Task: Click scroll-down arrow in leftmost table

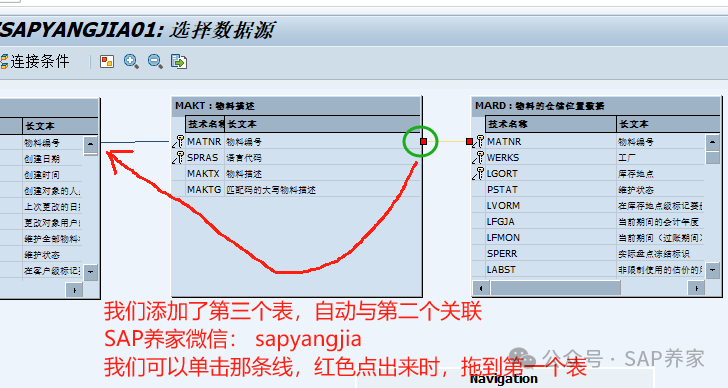Action: [x=91, y=272]
